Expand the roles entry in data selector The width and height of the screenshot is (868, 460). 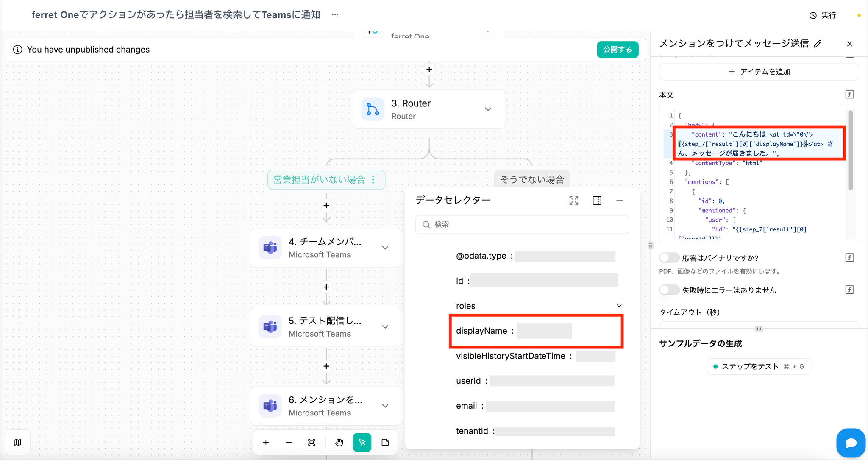(619, 306)
